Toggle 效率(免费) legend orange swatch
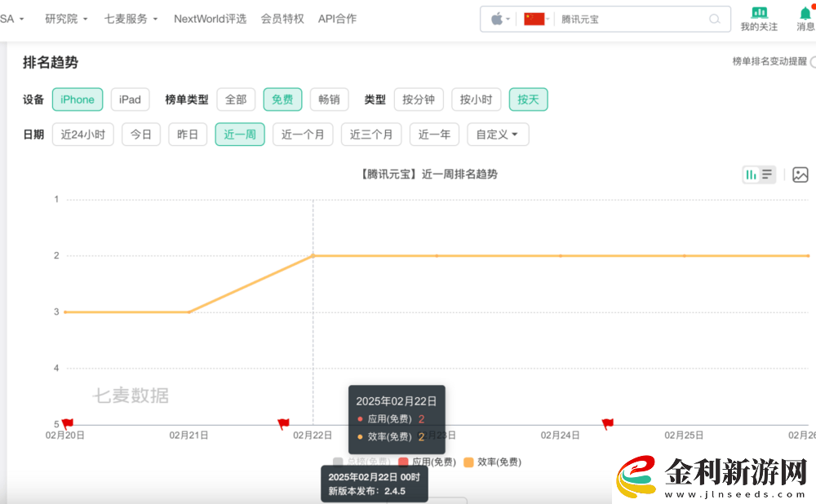The width and height of the screenshot is (816, 504). click(x=468, y=462)
